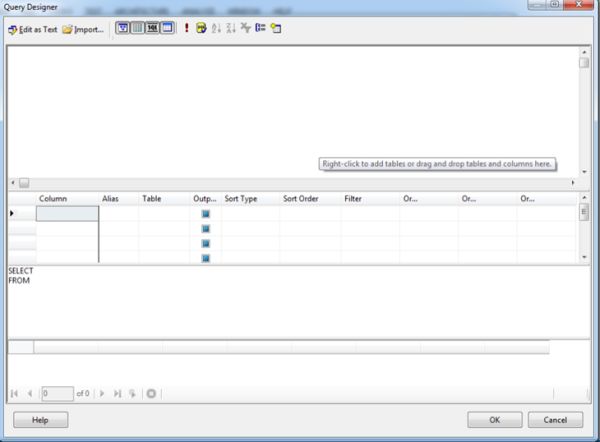This screenshot has width=600, height=442.
Task: Click diagram pane horizontal scroll right arrow
Action: 573,183
